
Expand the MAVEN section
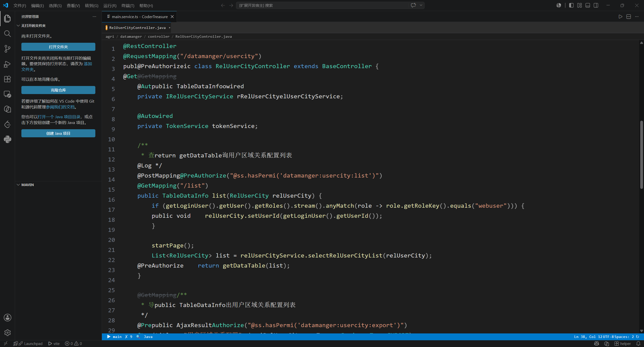[27, 185]
